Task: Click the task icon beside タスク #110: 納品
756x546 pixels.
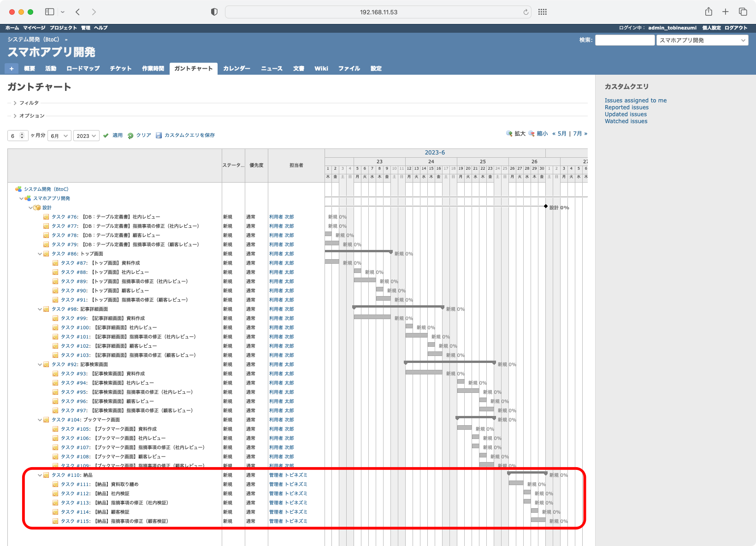Action: coord(46,475)
